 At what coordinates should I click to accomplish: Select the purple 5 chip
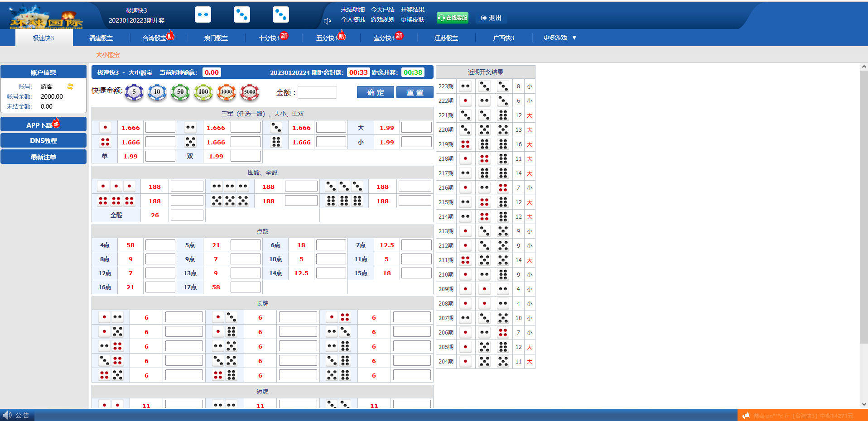click(x=134, y=92)
